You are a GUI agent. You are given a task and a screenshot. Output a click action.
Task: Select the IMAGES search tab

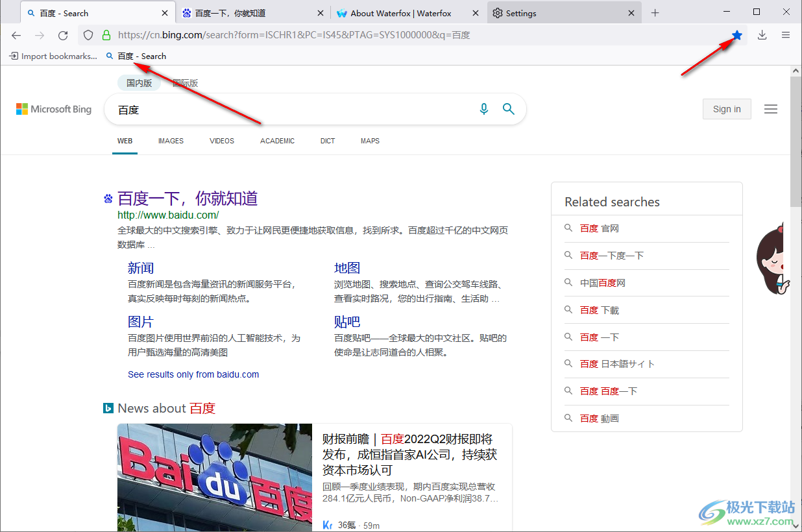point(171,141)
